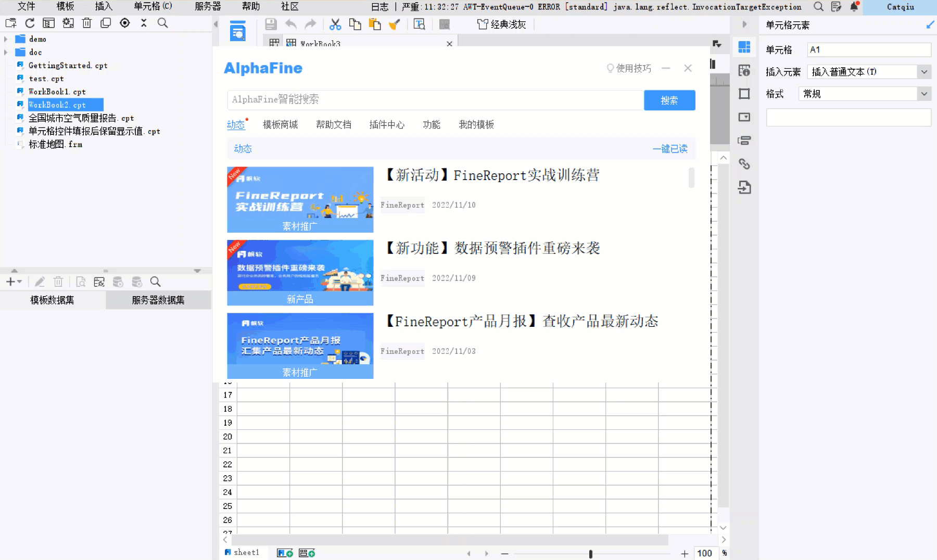The height and width of the screenshot is (560, 937).
Task: Click the add polymerization sheet icon
Action: click(307, 553)
